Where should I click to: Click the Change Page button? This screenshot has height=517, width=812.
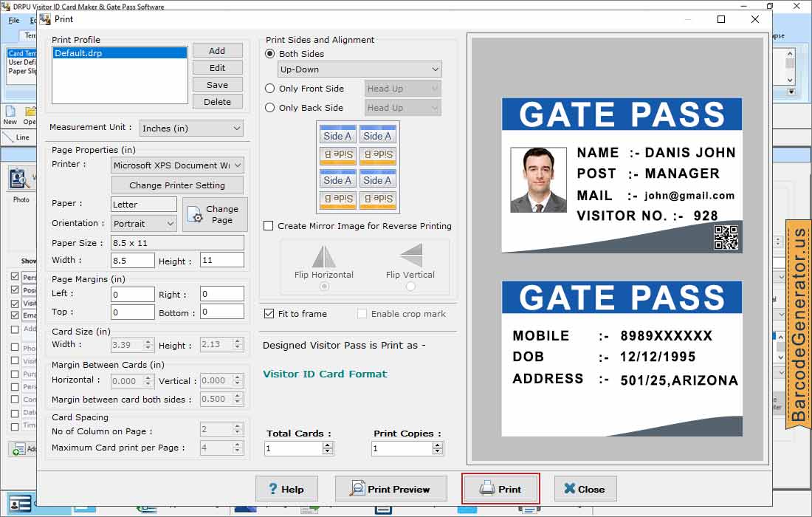click(216, 214)
